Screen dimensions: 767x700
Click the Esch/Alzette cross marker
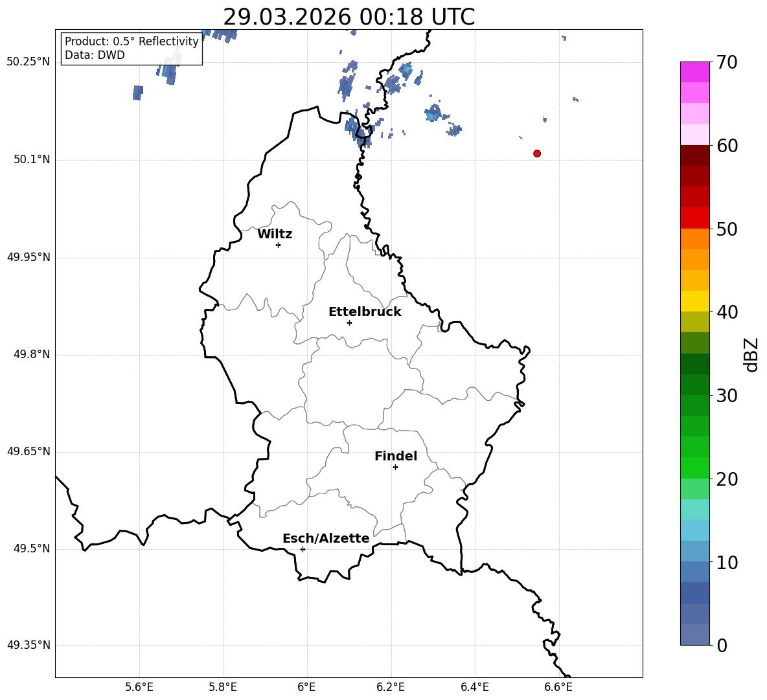(303, 549)
